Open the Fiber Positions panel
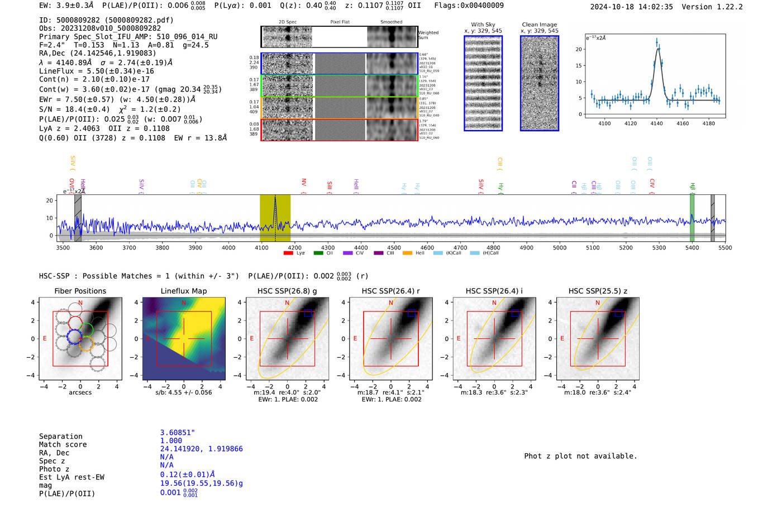The height and width of the screenshot is (532, 782). pos(80,339)
